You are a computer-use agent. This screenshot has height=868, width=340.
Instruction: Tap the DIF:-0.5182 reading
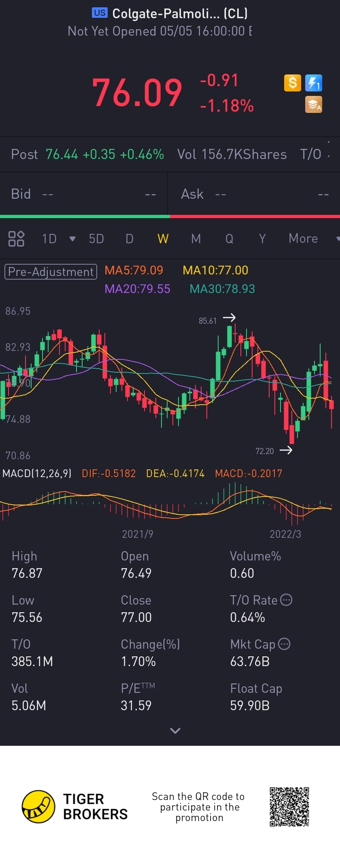(108, 473)
